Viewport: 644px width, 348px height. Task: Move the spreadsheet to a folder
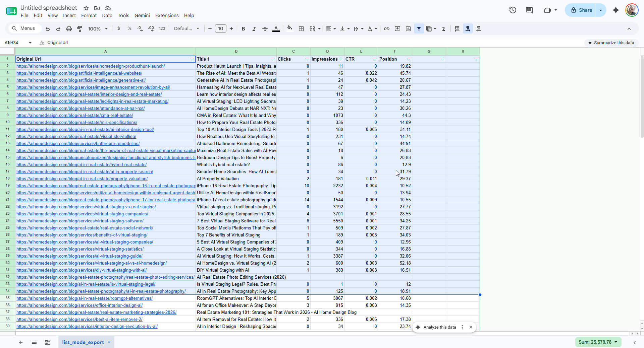point(97,8)
